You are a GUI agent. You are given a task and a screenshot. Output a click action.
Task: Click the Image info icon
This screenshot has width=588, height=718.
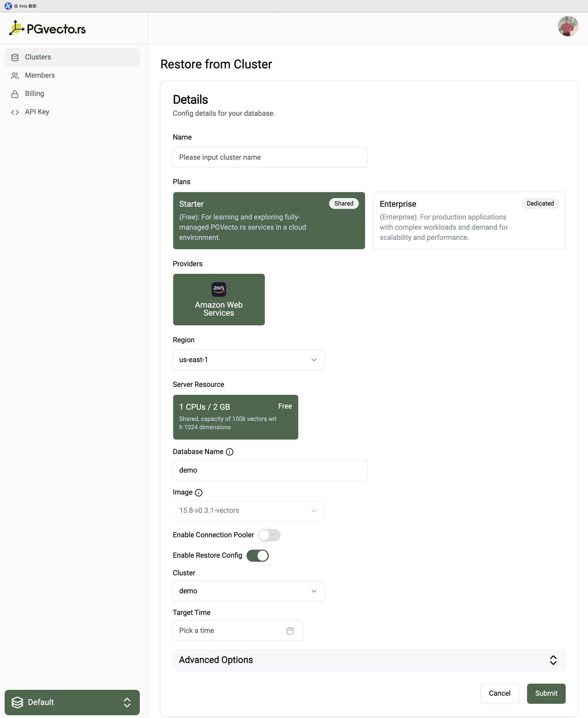[x=199, y=493]
